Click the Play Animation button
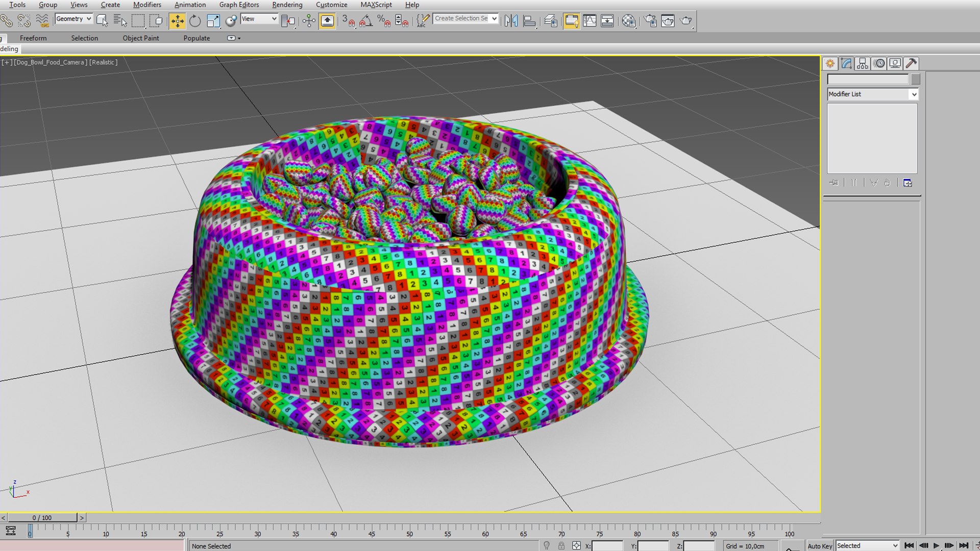Image resolution: width=980 pixels, height=551 pixels. pos(936,546)
